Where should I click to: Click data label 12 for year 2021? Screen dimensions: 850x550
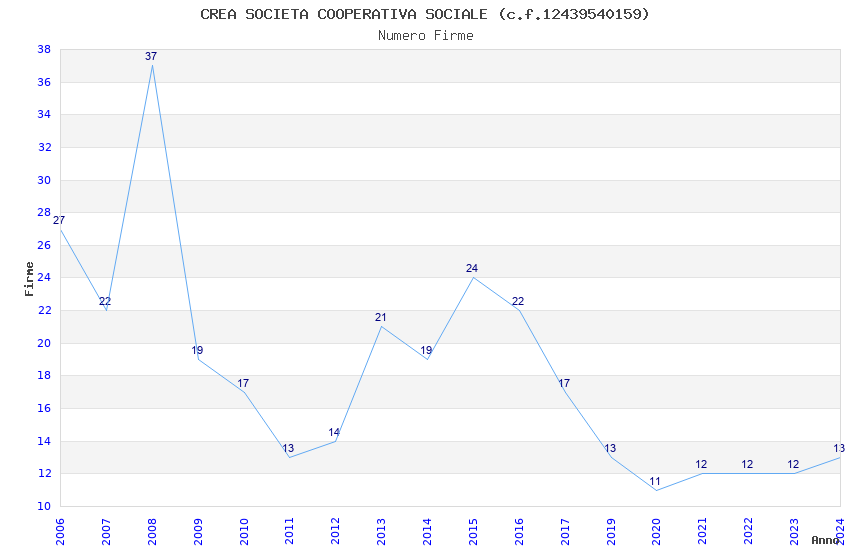coord(701,464)
